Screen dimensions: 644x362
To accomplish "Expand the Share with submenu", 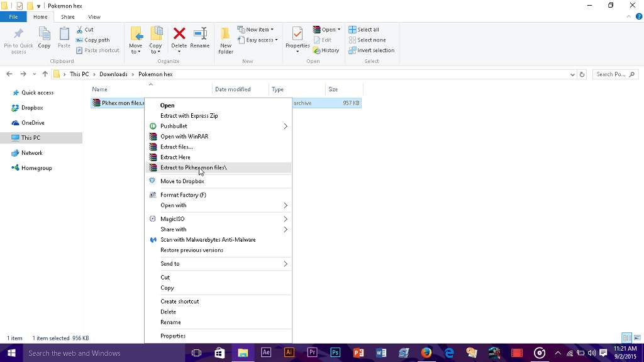I will coord(218,229).
